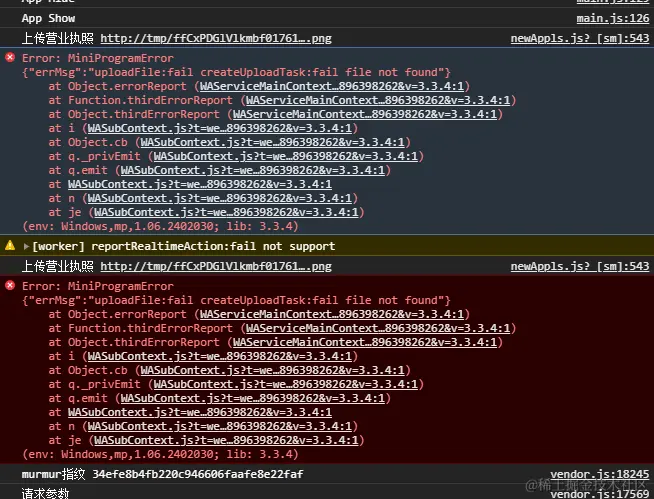Open the 'at je' WASubContext link in red error

point(226,440)
